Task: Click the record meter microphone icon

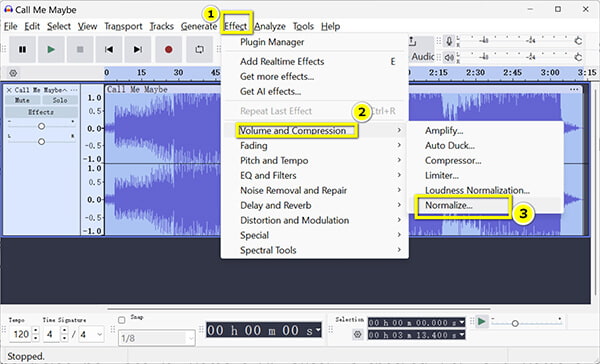Action: point(449,41)
